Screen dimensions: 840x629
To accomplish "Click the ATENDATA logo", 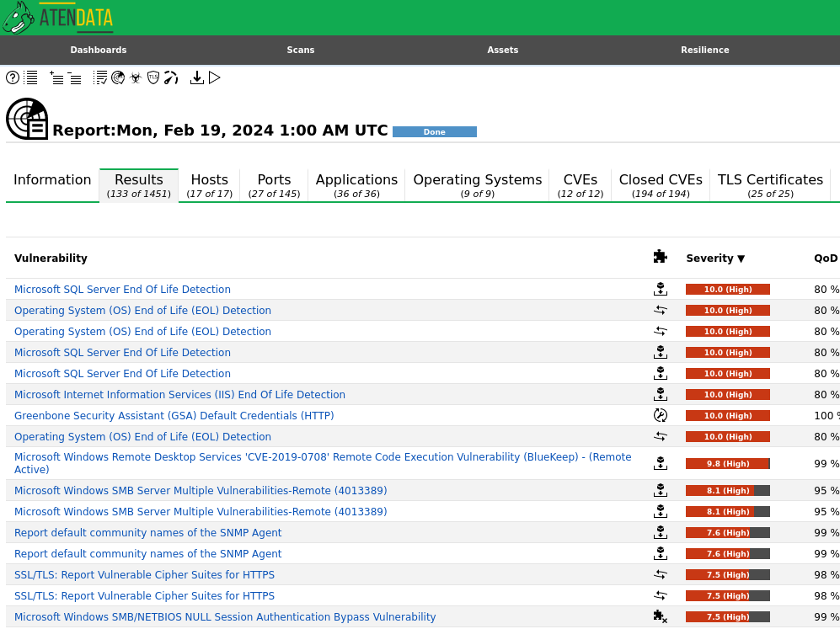I will (56, 16).
